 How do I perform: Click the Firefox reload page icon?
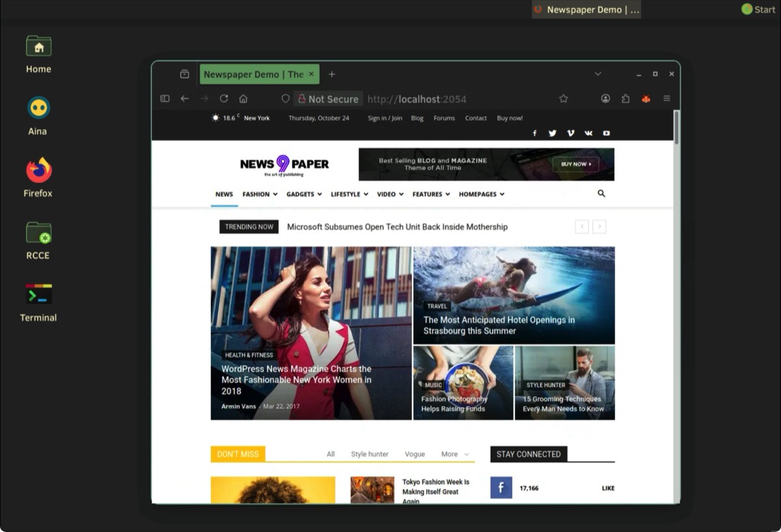[224, 99]
